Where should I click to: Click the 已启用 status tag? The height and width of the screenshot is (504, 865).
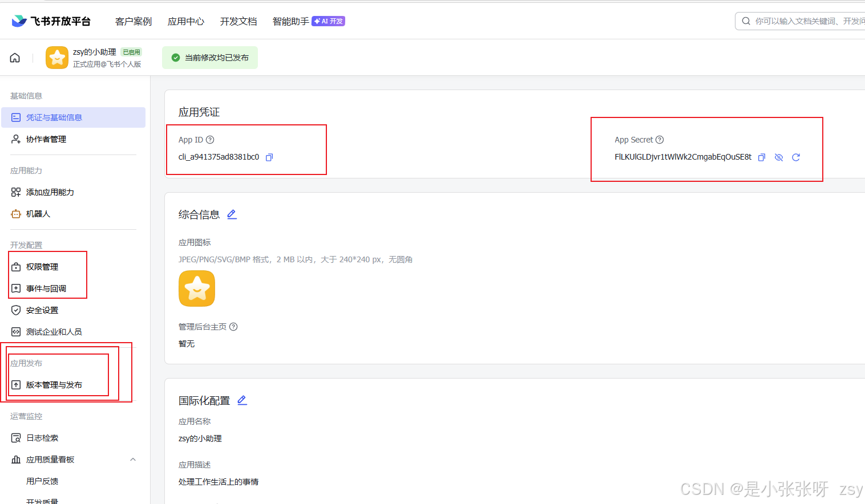(132, 52)
